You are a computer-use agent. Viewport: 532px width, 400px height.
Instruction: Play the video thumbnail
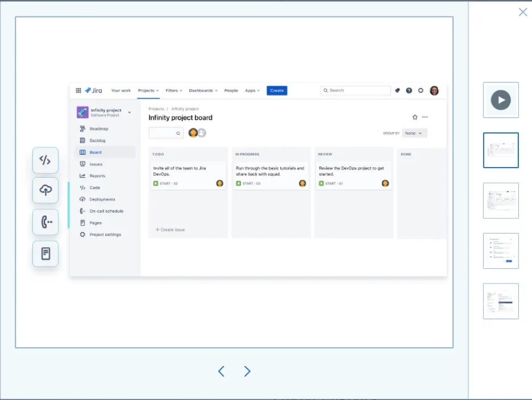coord(501,100)
